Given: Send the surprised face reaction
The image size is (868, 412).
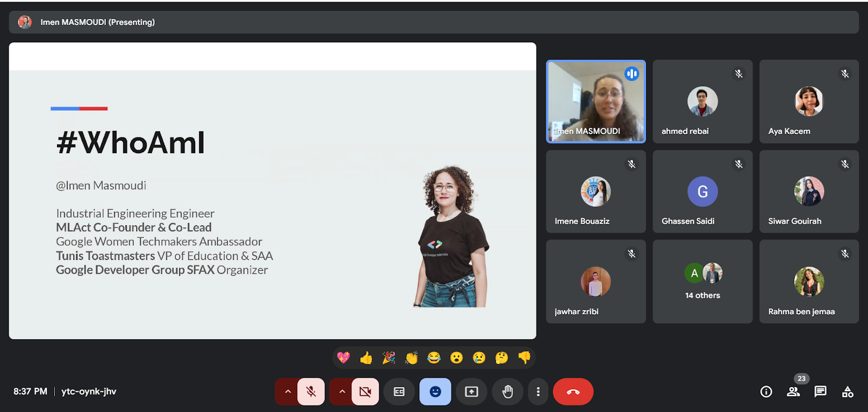Looking at the screenshot, I should [x=457, y=358].
